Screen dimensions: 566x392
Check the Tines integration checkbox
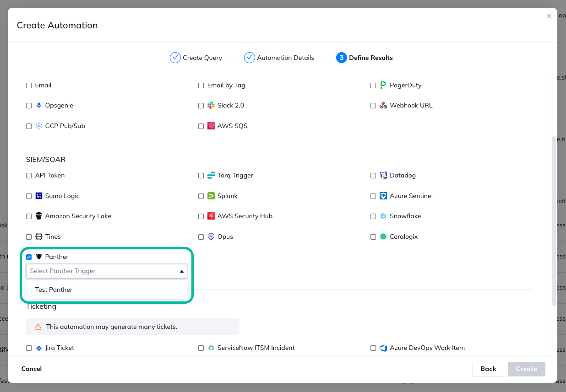(29, 236)
